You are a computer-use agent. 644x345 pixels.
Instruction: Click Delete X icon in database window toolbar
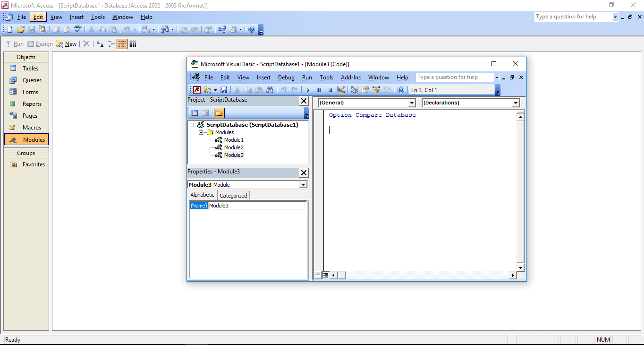coord(86,44)
